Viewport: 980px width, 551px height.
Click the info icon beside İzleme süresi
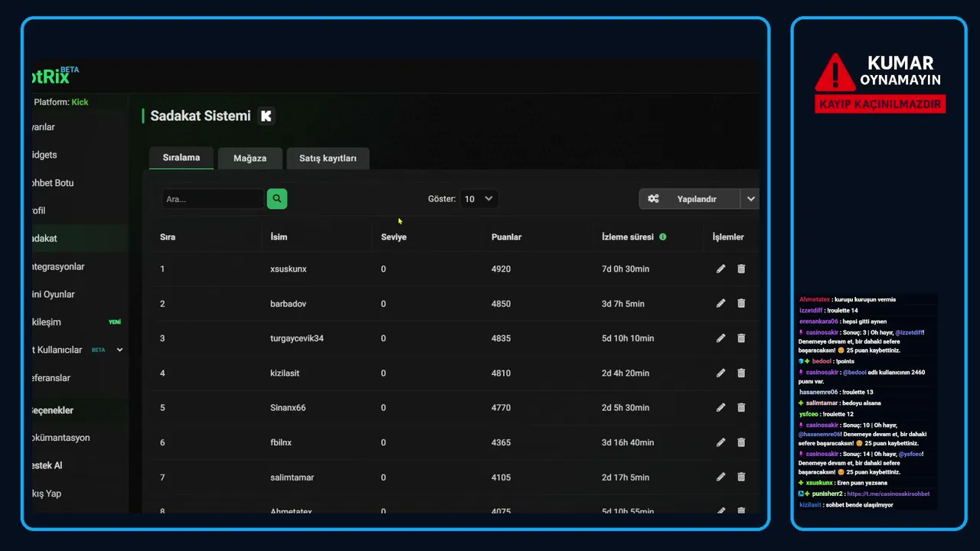click(x=663, y=237)
